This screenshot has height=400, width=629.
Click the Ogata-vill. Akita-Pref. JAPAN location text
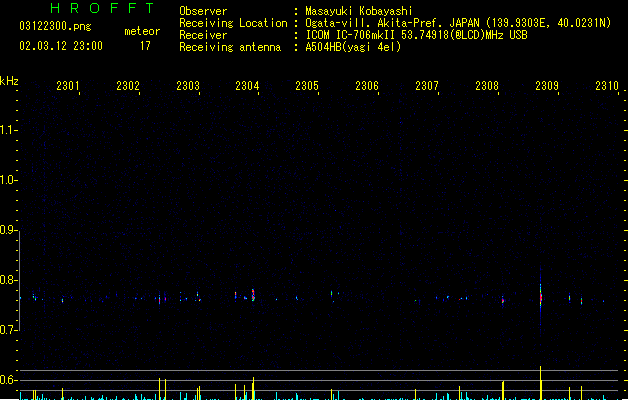[x=458, y=23]
